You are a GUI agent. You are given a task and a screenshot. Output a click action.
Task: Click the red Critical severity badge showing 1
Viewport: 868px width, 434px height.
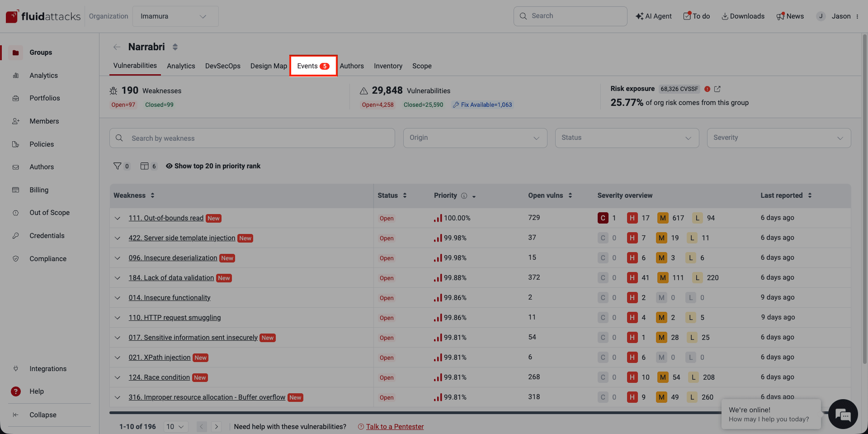click(603, 218)
